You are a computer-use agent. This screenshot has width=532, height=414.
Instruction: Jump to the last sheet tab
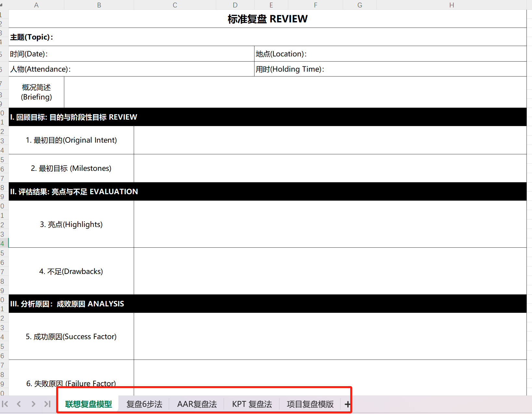47,404
